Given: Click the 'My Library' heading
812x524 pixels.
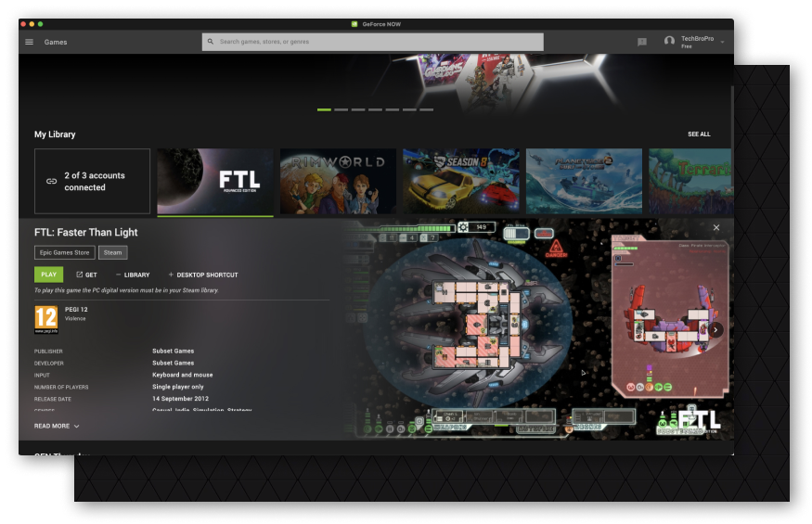Looking at the screenshot, I should [x=55, y=134].
